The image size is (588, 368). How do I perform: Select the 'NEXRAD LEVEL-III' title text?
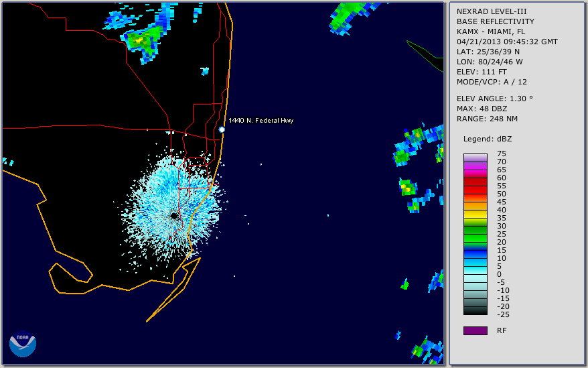point(492,11)
